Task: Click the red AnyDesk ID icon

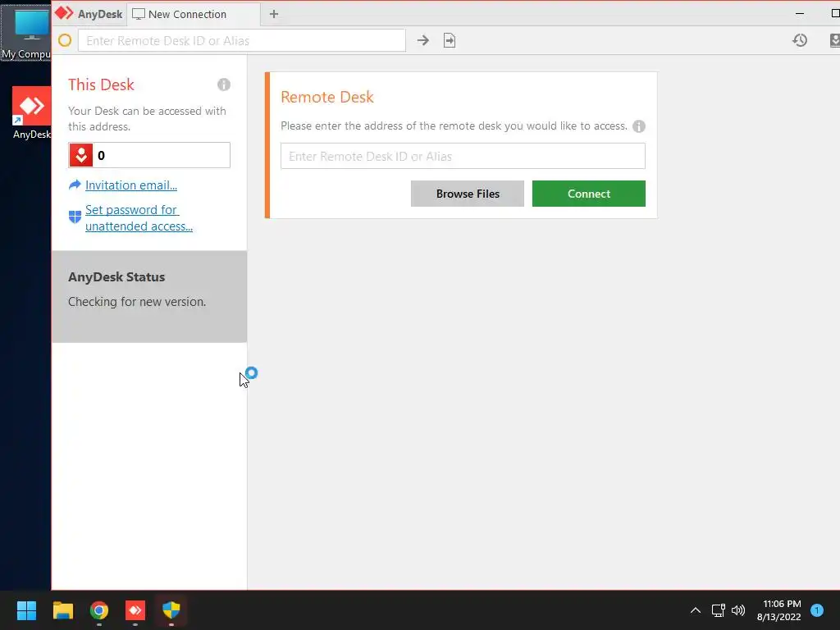Action: coord(81,155)
